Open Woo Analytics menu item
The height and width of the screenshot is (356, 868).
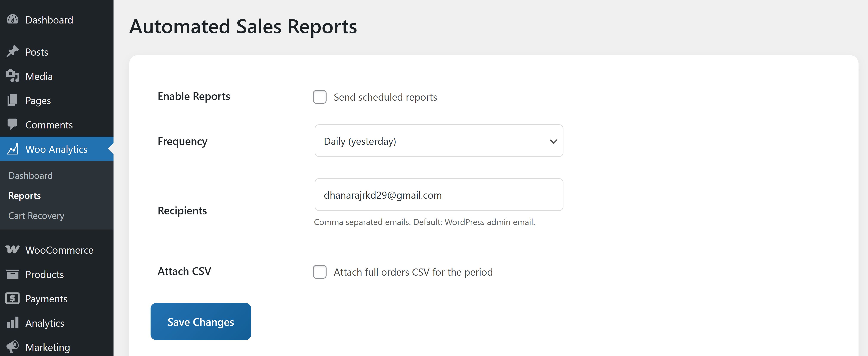point(56,149)
